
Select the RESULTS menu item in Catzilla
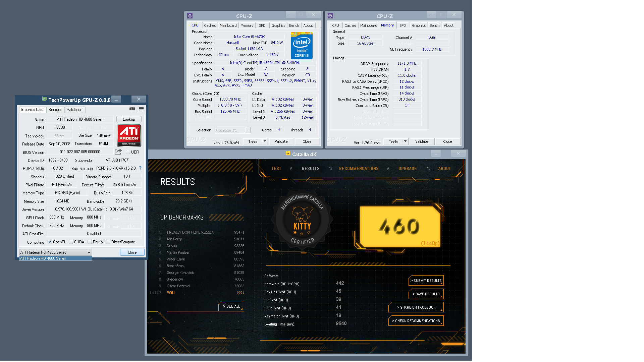(x=311, y=169)
